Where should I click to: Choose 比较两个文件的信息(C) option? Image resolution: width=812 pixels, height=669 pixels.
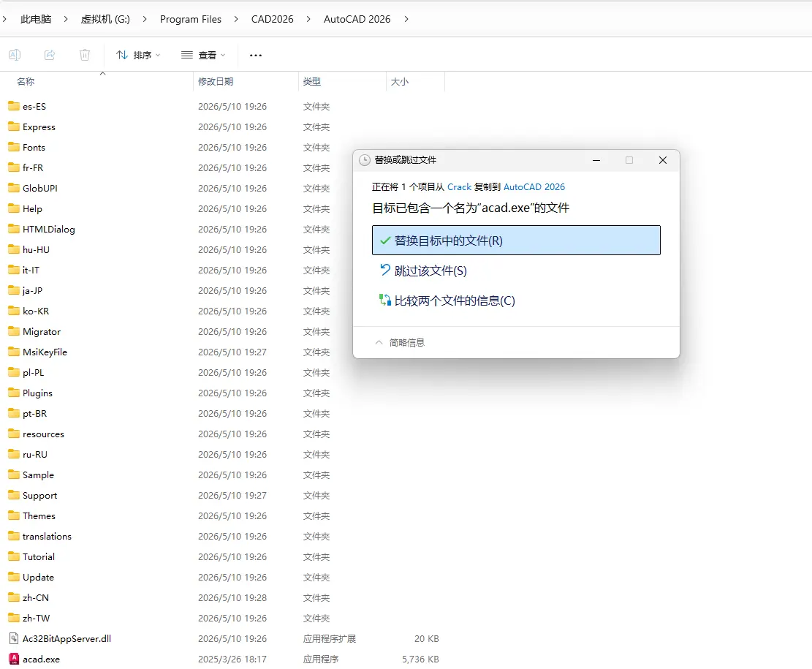pos(447,301)
